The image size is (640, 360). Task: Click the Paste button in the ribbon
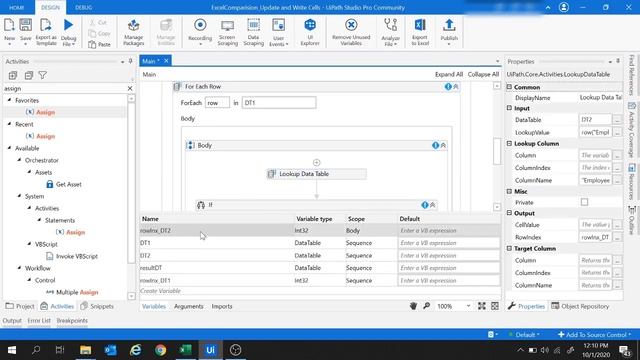pyautogui.click(x=100, y=44)
